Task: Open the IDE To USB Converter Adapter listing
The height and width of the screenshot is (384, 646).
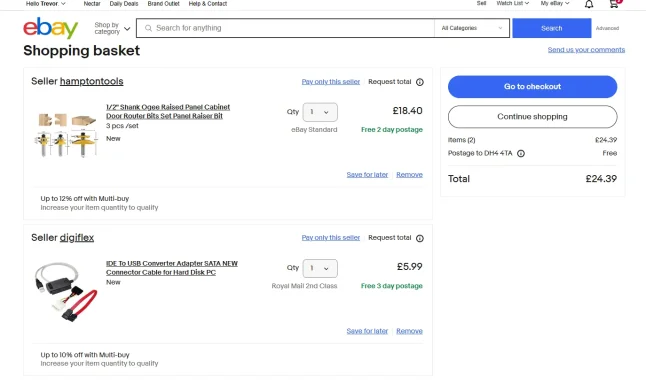Action: (x=172, y=268)
